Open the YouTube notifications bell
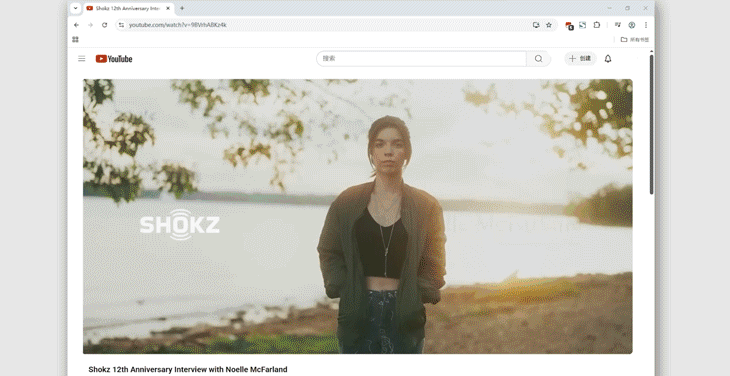The height and width of the screenshot is (376, 730). [608, 59]
